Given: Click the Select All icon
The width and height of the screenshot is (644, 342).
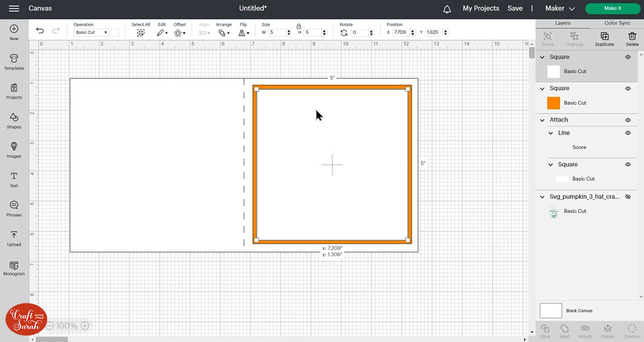Looking at the screenshot, I should click(x=141, y=33).
